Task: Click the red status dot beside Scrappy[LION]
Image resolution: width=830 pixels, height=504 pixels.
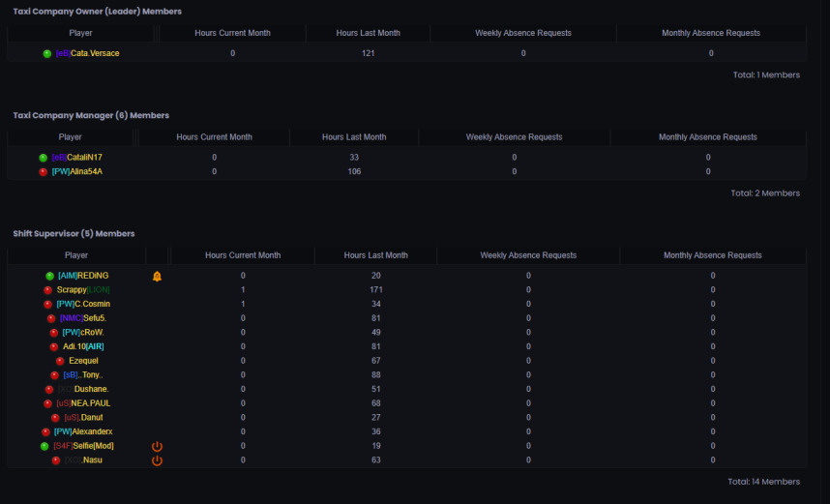Action: point(48,289)
